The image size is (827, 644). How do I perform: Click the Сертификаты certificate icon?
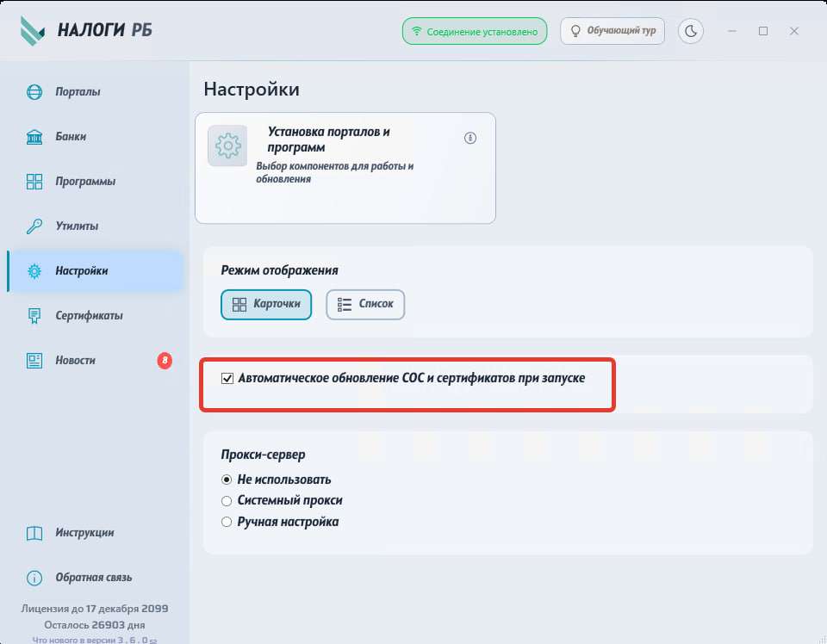point(34,316)
